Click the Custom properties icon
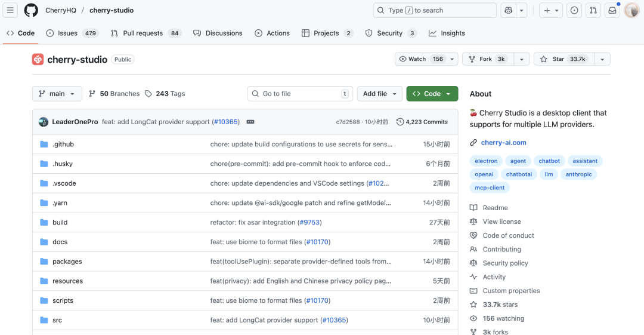Screen dimensions: 644x335 tap(473, 291)
